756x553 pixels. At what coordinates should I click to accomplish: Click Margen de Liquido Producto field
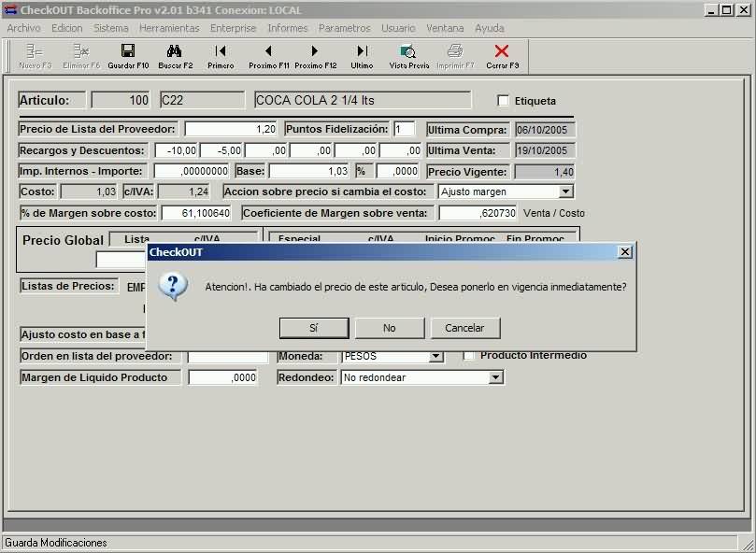coord(222,377)
